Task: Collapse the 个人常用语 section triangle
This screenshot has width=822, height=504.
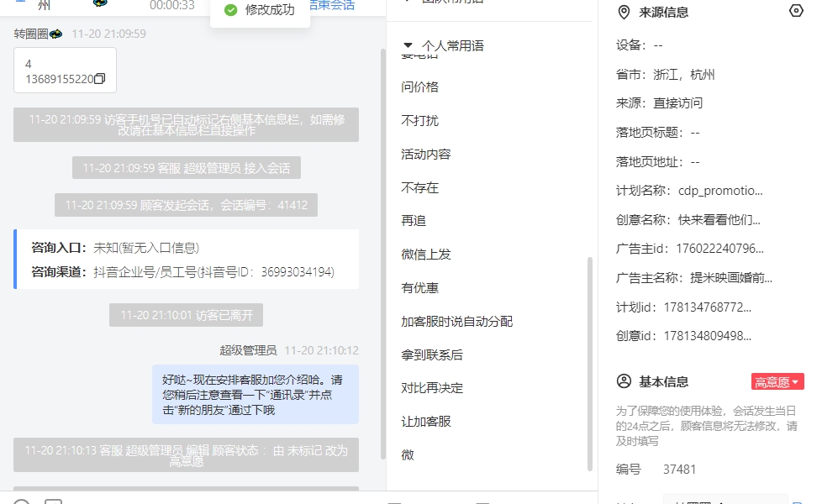Action: coord(408,45)
